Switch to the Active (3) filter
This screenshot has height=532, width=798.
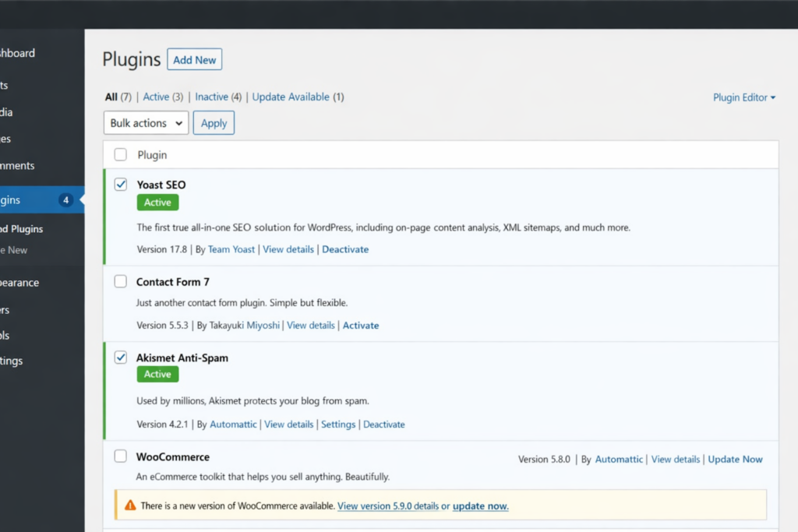pos(156,97)
